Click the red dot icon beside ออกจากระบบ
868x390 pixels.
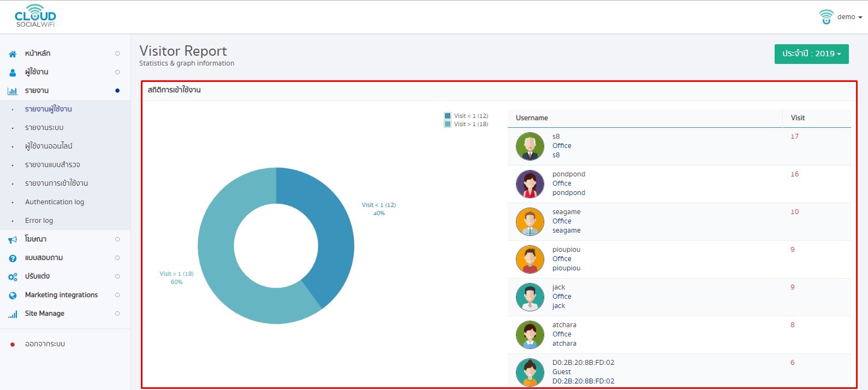pyautogui.click(x=13, y=345)
